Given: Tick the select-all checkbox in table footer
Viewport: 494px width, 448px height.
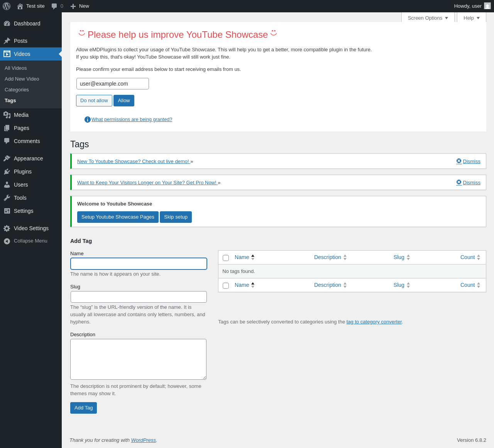Looking at the screenshot, I should (226, 286).
